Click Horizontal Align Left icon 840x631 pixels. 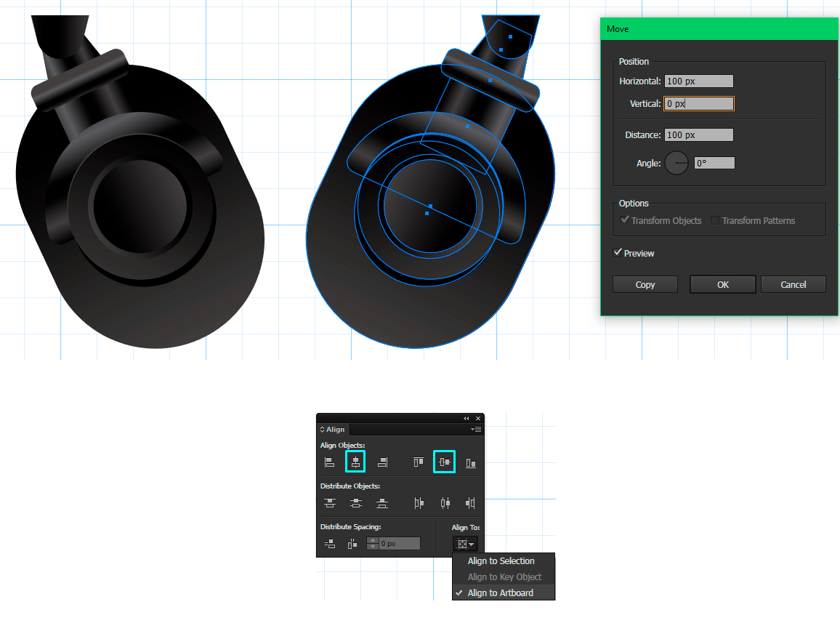coord(330,462)
